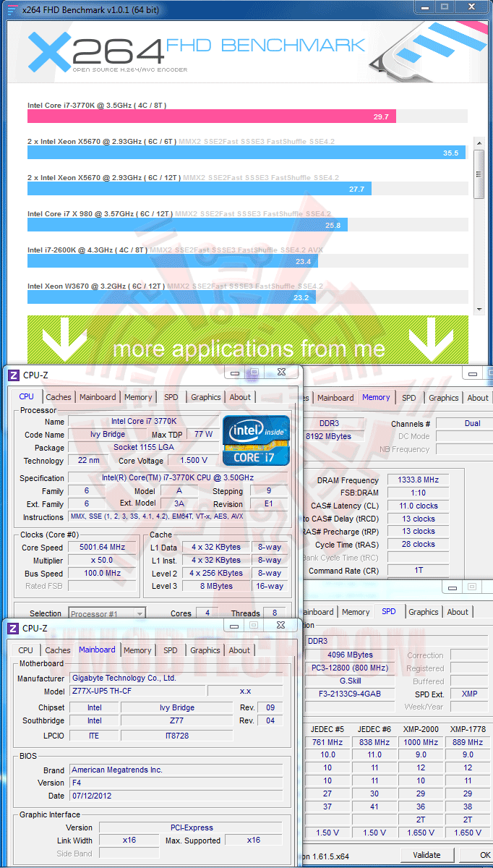Click the FSB:DRAM value '1:10'

(418, 493)
